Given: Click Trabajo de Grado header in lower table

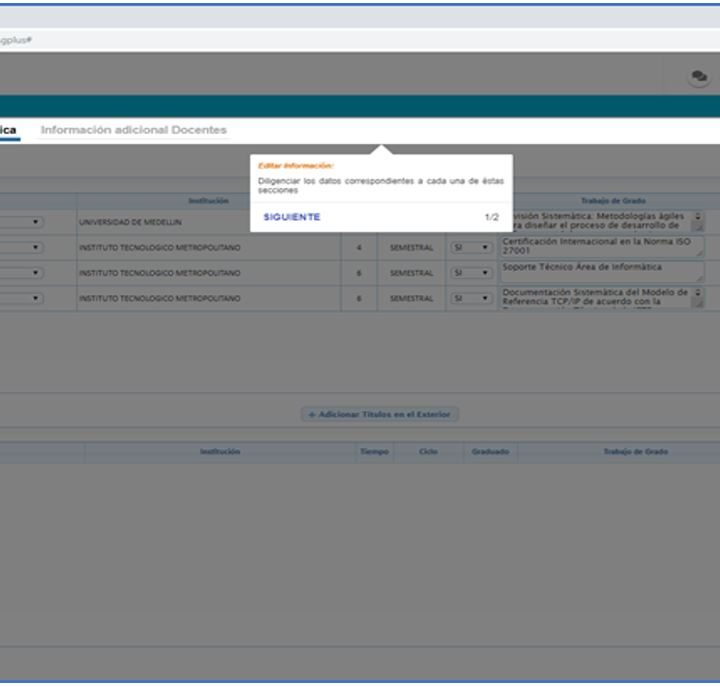Looking at the screenshot, I should click(x=636, y=452).
